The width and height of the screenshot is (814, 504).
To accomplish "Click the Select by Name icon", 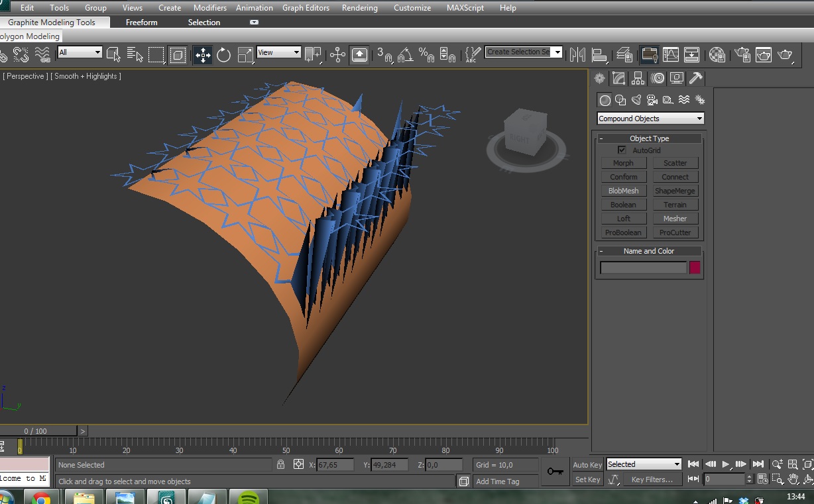I will [x=135, y=55].
